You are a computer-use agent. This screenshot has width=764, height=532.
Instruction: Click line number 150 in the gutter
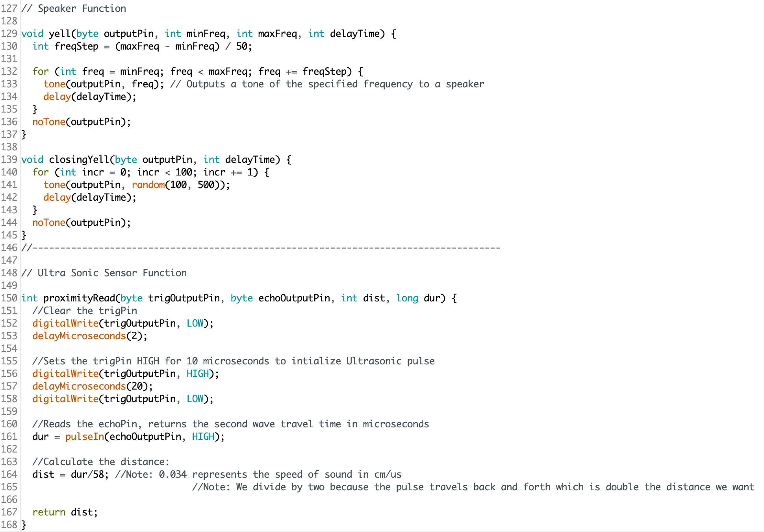coord(9,298)
